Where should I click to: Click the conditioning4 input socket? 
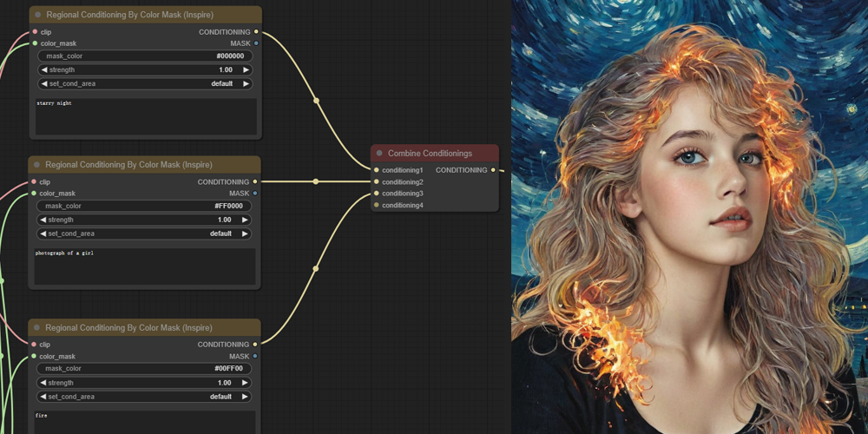[x=377, y=205]
